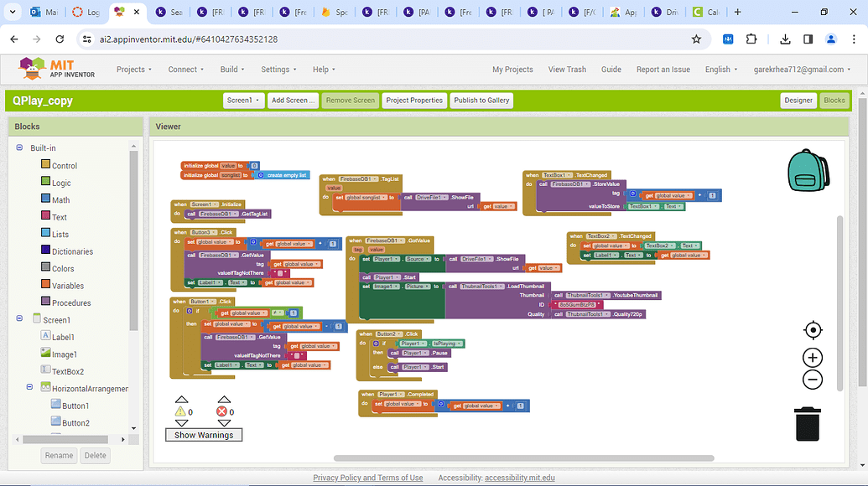Open the Screen1 dropdown selector
The image size is (868, 486).
click(x=244, y=101)
